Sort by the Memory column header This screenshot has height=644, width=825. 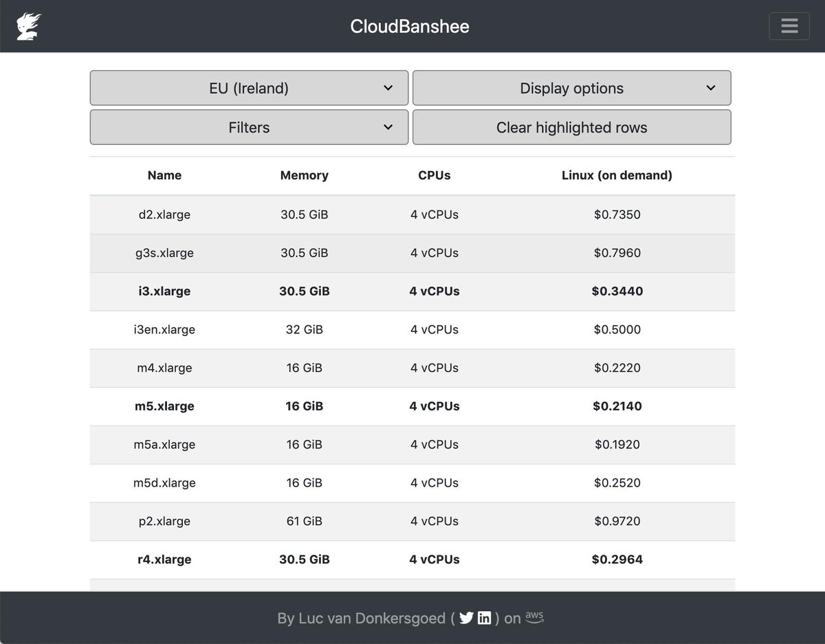pos(304,175)
